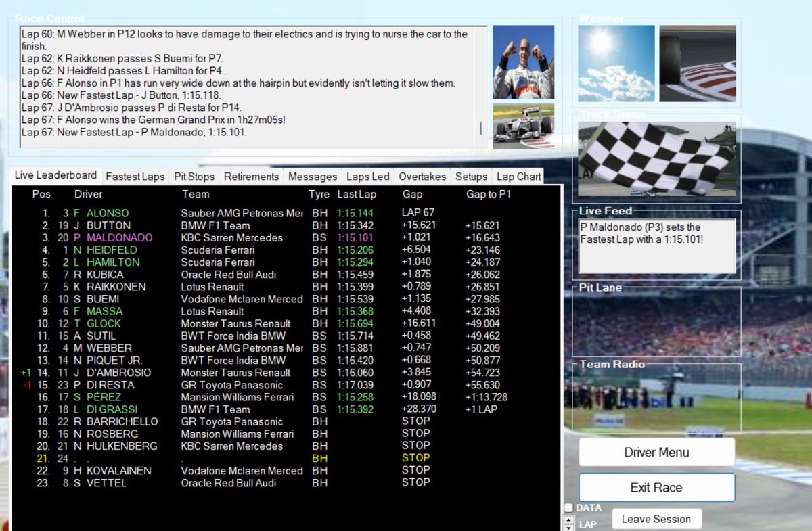Click the Last Lap column header
The height and width of the screenshot is (531, 812).
click(357, 194)
